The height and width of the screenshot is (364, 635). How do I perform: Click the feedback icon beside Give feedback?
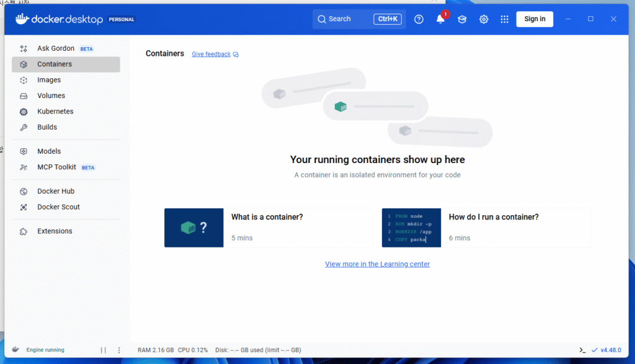coord(236,55)
